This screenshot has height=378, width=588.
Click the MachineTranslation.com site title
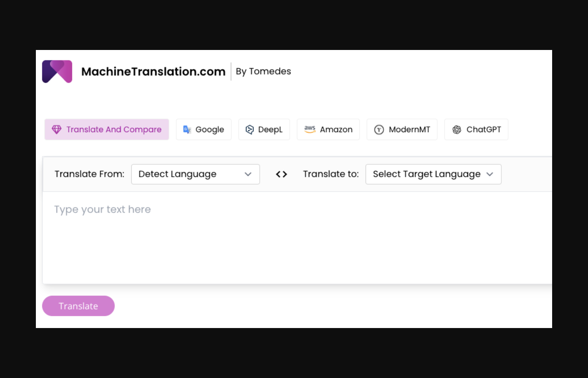[153, 72]
